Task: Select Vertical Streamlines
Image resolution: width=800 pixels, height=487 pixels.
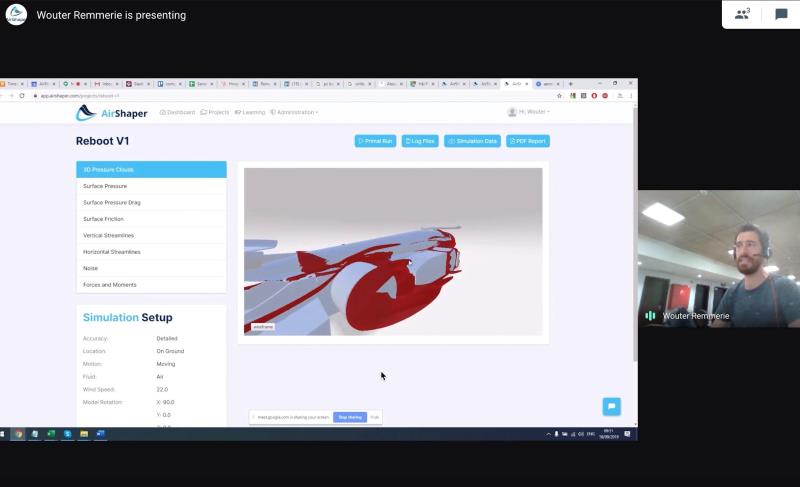Action: 152,235
